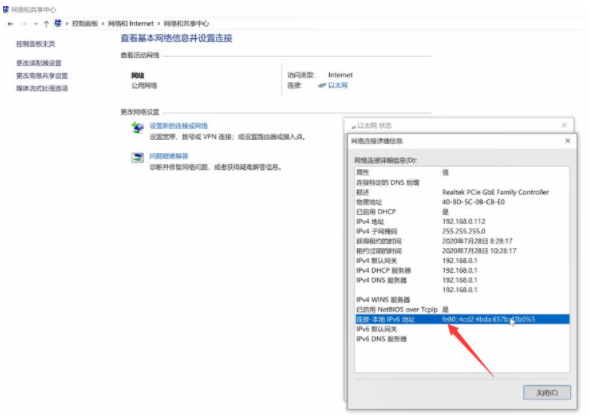
Task: Click the Control Panel breadcrumb icon
Action: [x=58, y=23]
